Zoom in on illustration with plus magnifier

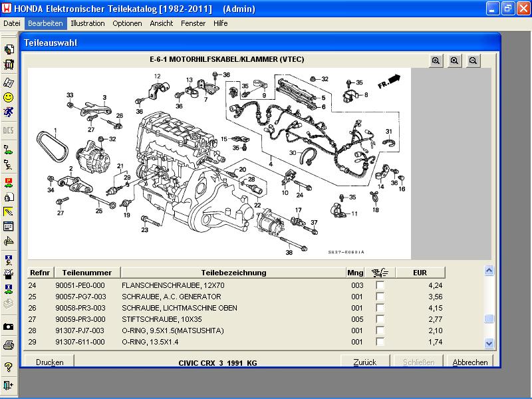[x=436, y=61]
